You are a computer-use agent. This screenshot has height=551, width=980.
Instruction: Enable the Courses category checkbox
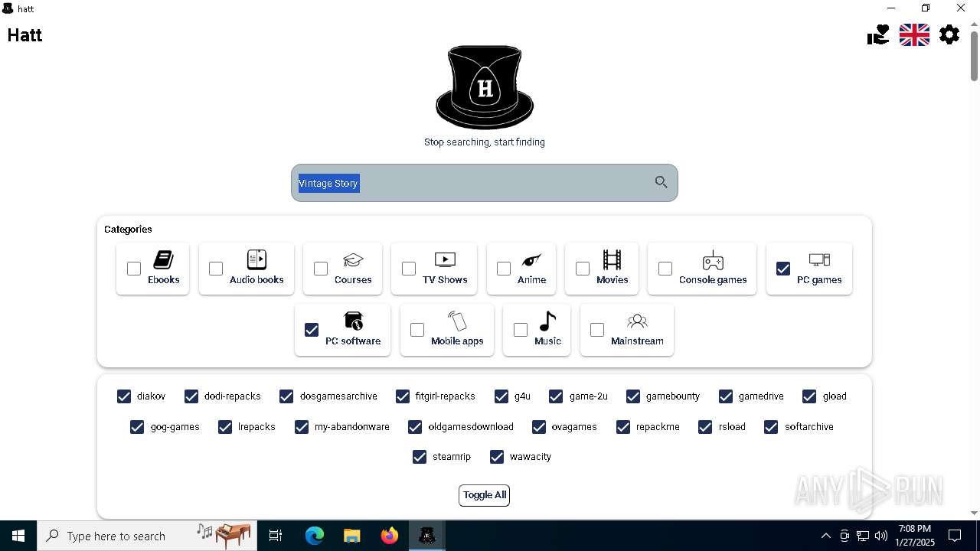321,269
